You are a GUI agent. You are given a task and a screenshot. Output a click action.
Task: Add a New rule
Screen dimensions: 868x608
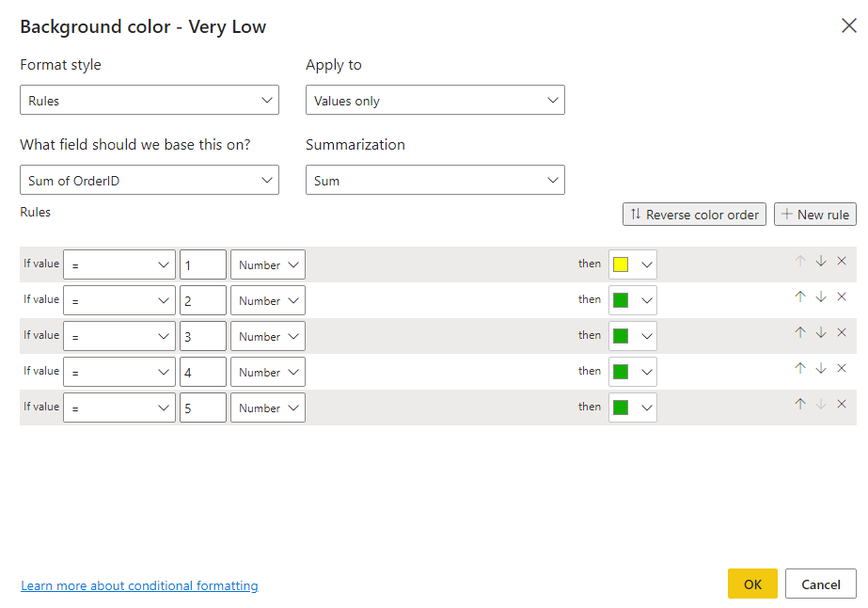click(814, 214)
